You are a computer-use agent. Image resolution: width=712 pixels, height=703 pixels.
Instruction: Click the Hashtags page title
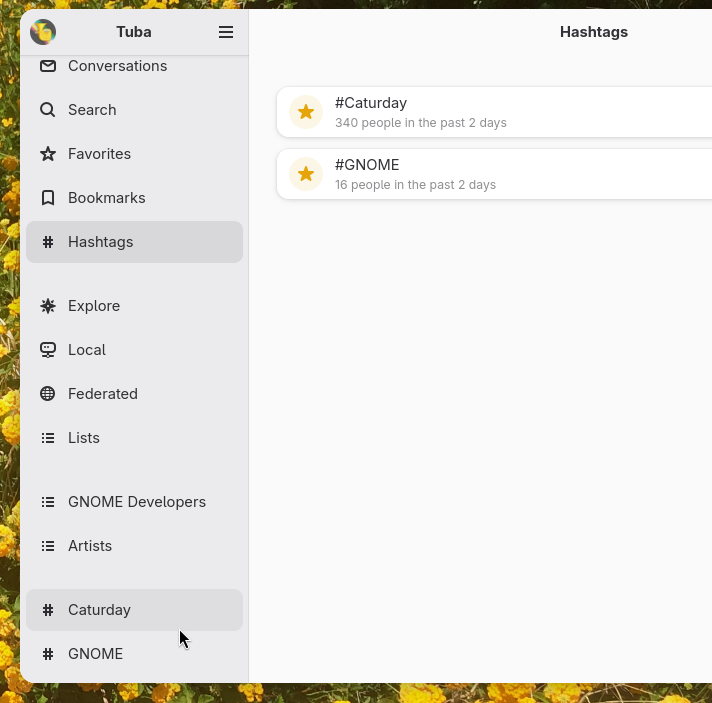(x=594, y=32)
